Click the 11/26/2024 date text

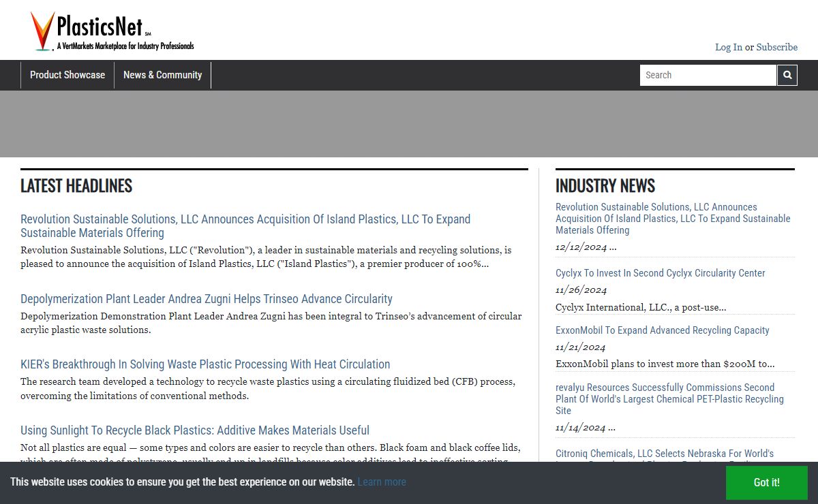pos(581,290)
